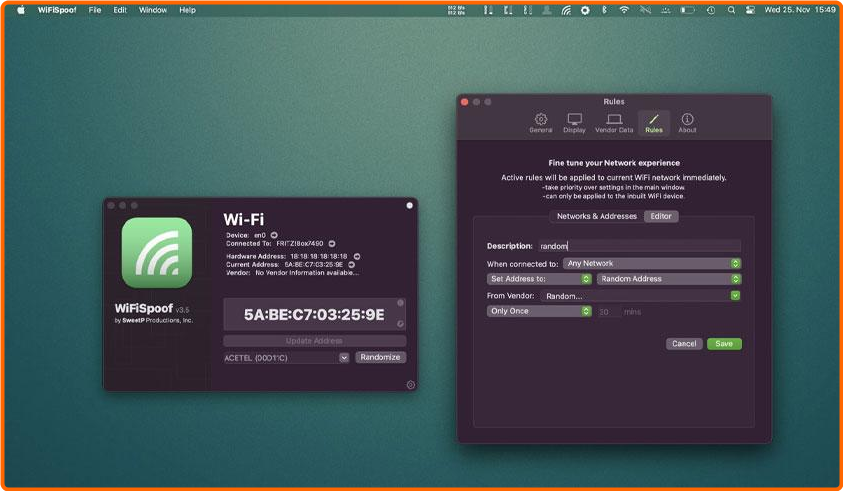This screenshot has width=843, height=491.
Task: Open the General preferences tab
Action: click(540, 123)
